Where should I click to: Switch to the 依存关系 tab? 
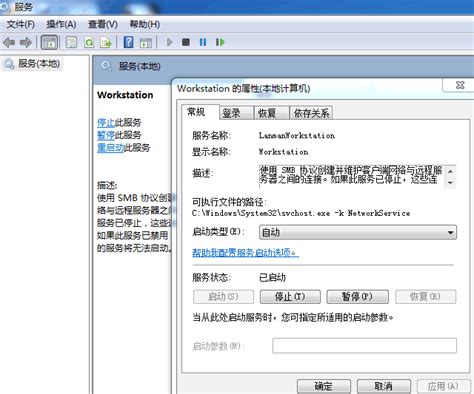point(311,113)
